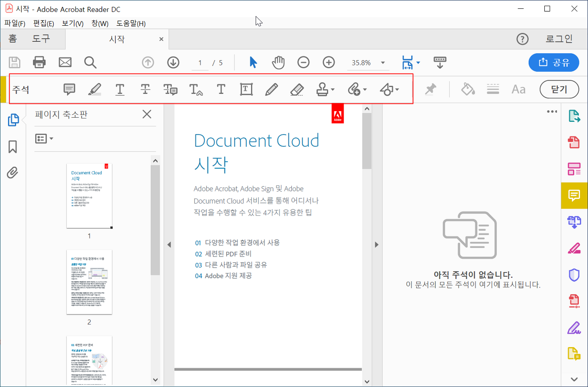Open the drawing shapes tool menu
Image resolution: width=588 pixels, height=387 pixels.
[x=390, y=89]
